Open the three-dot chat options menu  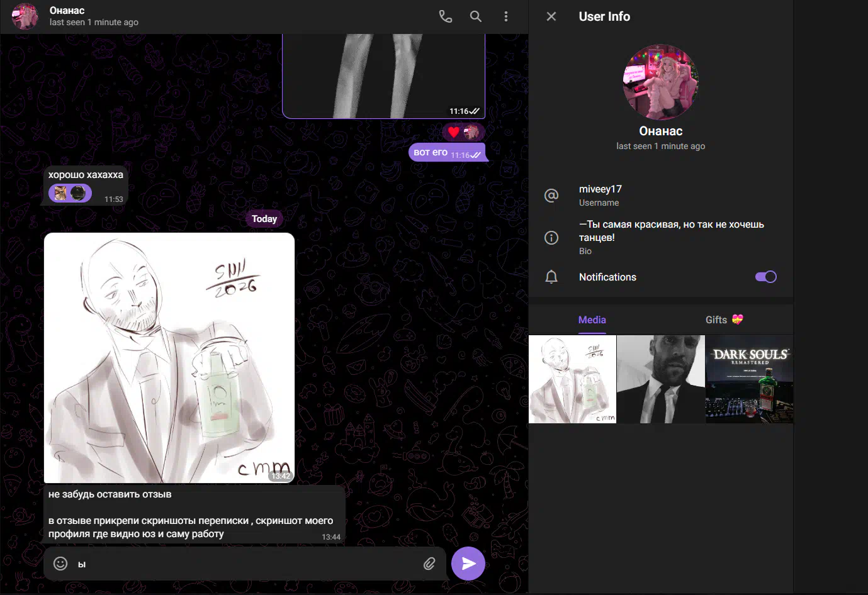pyautogui.click(x=506, y=16)
